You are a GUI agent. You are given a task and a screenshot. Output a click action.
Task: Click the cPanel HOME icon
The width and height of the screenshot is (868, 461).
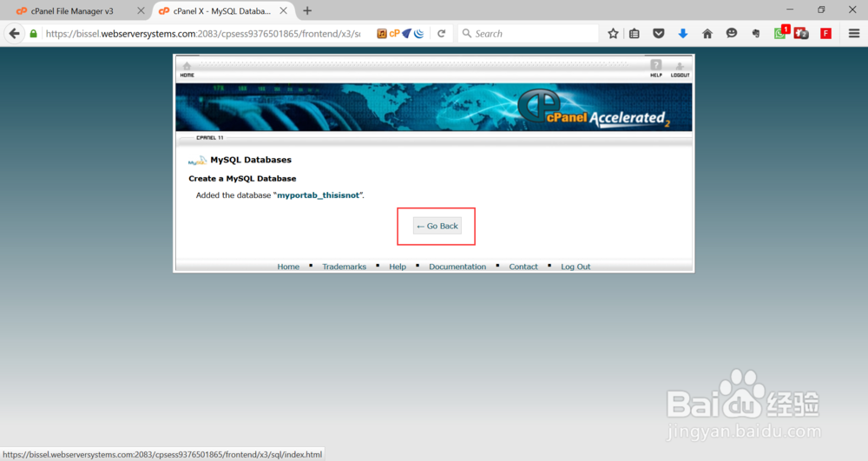(187, 69)
